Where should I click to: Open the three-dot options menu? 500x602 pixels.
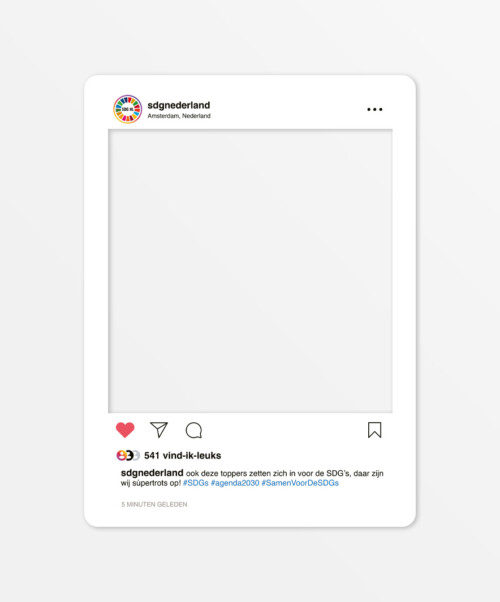coord(374,109)
